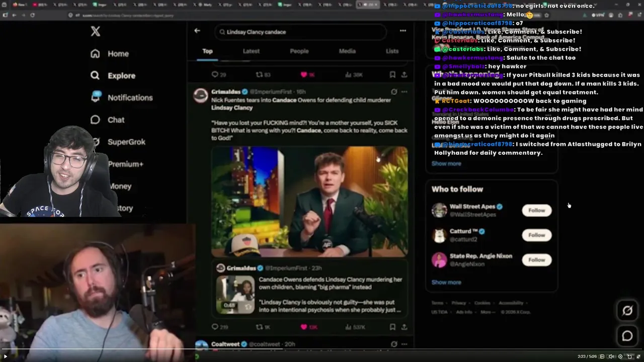
Task: Bookmark the post with 29 replies
Action: 392,74
